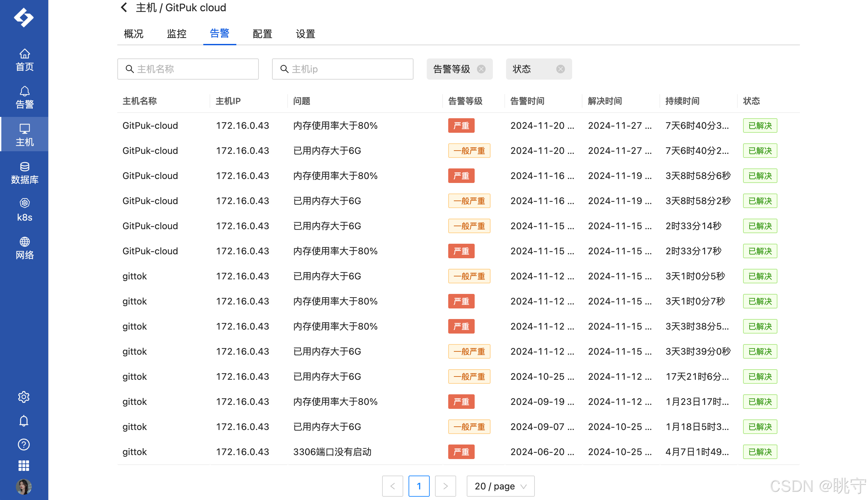Click the 主机IP column header

tap(228, 101)
